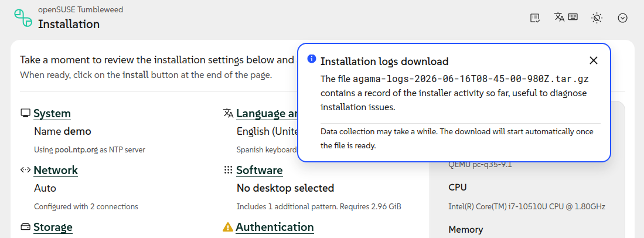The image size is (644, 238).
Task: Open the Authentication settings link
Action: [x=275, y=227]
